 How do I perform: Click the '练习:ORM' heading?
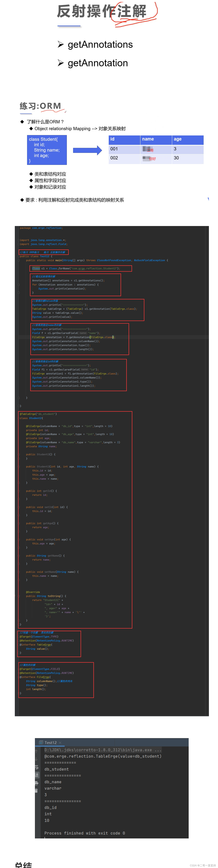pos(40,106)
